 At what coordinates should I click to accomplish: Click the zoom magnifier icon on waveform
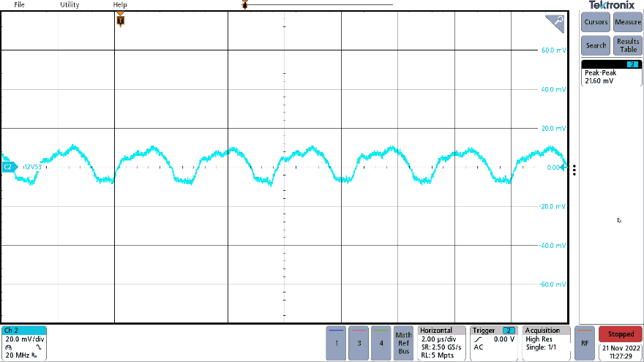555,23
